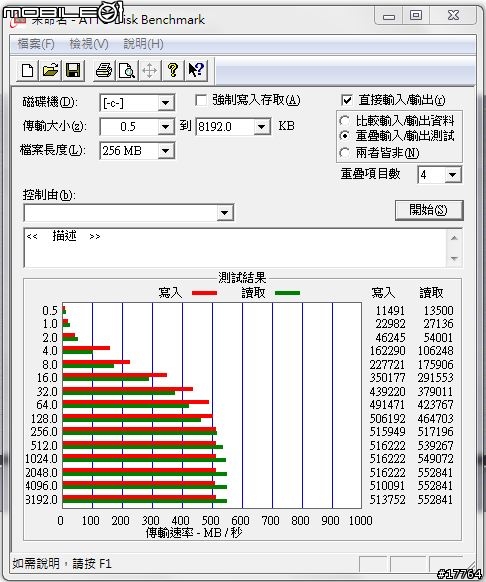
Task: Select 比較輸入/輸出資料 radio option
Action: pos(345,121)
